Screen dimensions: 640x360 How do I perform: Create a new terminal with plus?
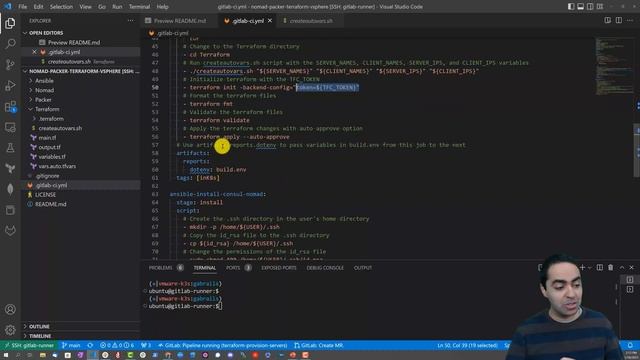tap(582, 267)
